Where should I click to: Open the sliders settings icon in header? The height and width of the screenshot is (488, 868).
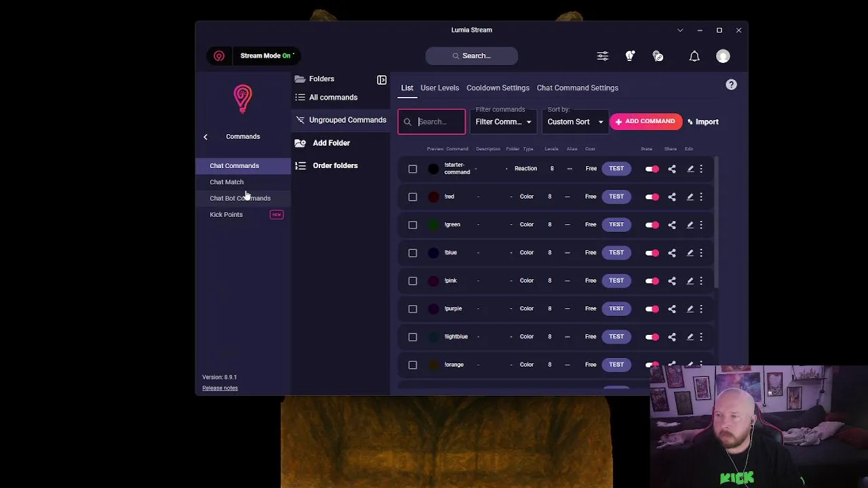[603, 56]
